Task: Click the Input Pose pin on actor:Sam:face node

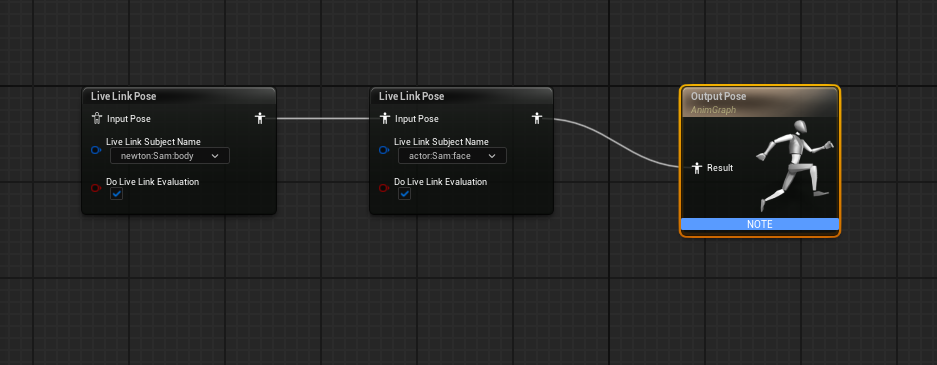Action: click(x=385, y=118)
